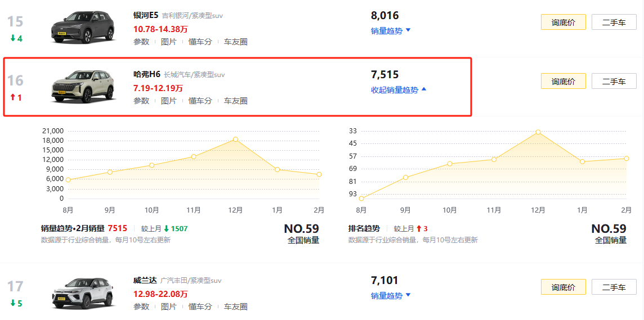The height and width of the screenshot is (320, 644).
Task: Open the 哈弗H6 model title link
Action: tap(146, 75)
